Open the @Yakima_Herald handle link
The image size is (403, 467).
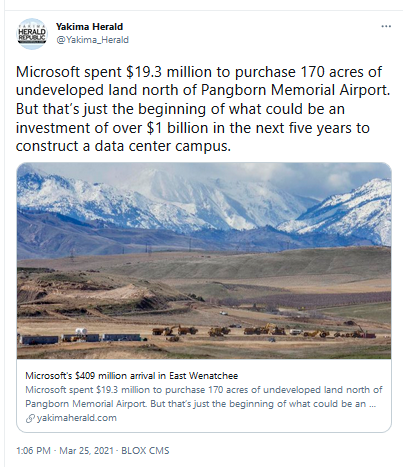pyautogui.click(x=92, y=40)
